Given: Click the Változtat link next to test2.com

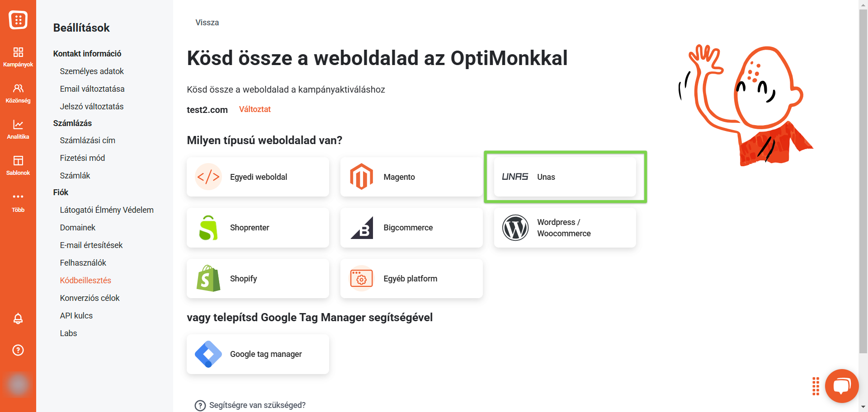Looking at the screenshot, I should (x=255, y=109).
